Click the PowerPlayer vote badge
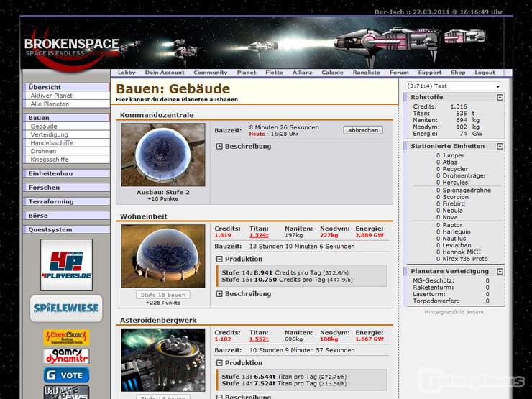This screenshot has height=399, width=532. (x=66, y=337)
